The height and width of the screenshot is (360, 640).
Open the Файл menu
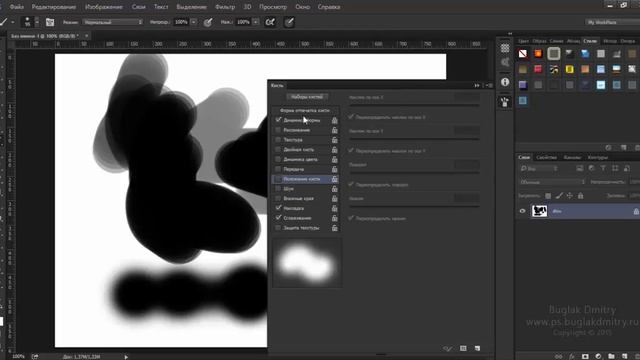pyautogui.click(x=16, y=7)
